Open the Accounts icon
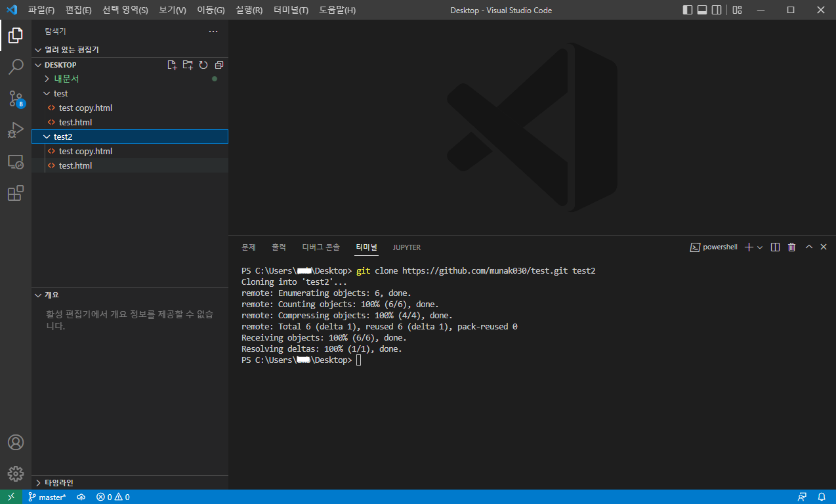Screen dimensions: 836x504 16,442
